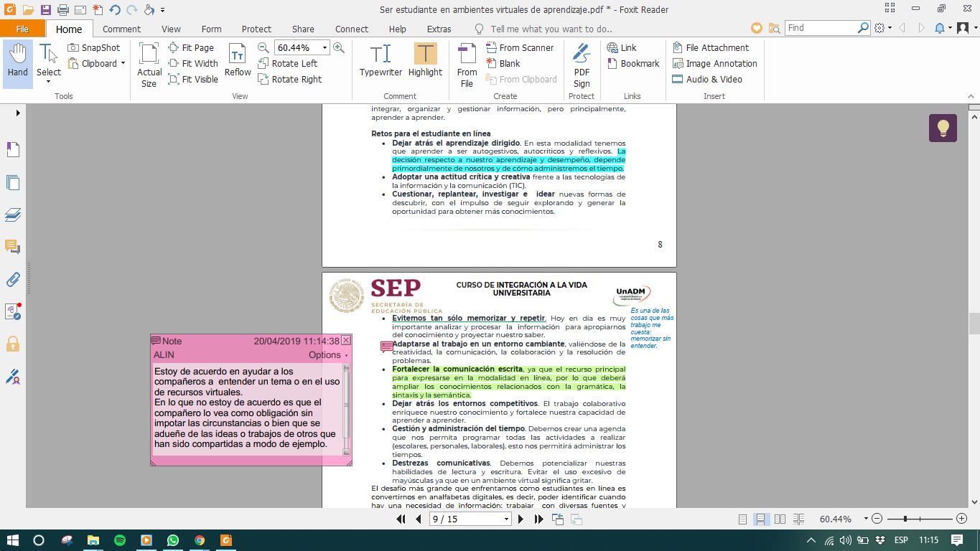The width and height of the screenshot is (980, 551).
Task: Open the SnapShot tool
Action: click(x=94, y=47)
